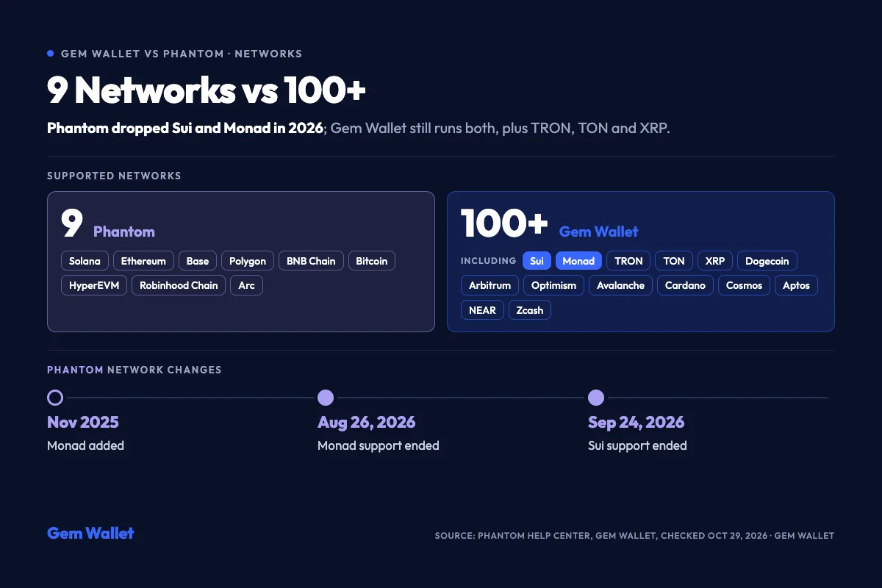
Task: Click the Sep 24, 2026 timeline dot
Action: point(596,398)
